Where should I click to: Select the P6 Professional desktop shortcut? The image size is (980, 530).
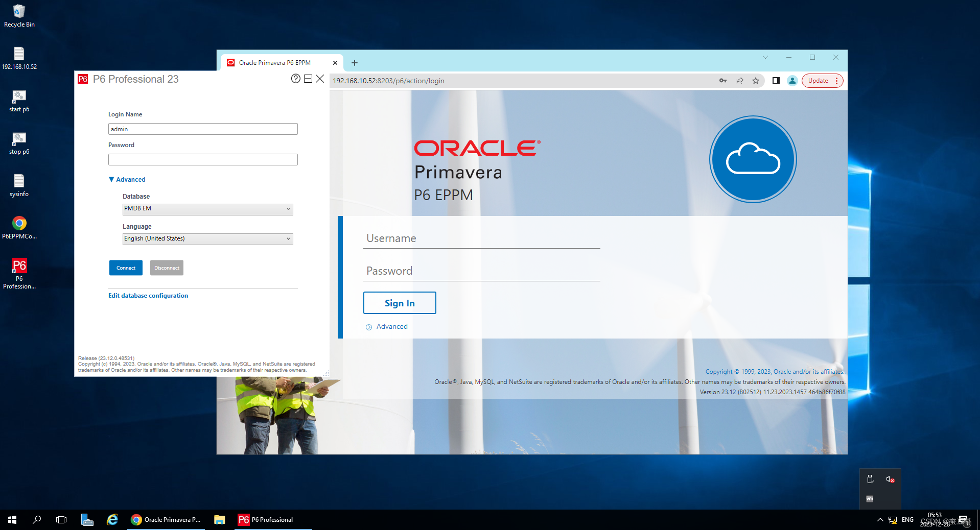(x=19, y=274)
